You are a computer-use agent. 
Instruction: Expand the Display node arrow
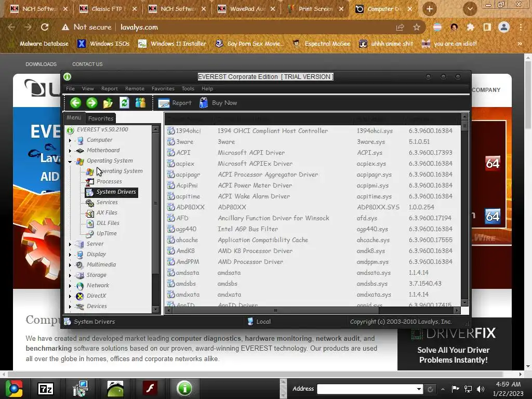(70, 255)
